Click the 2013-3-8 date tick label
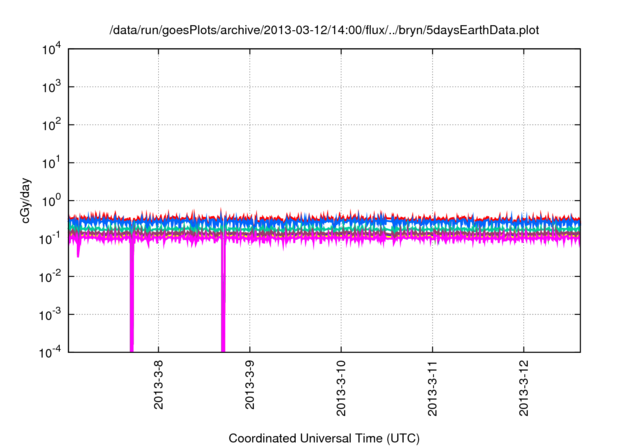 158,384
